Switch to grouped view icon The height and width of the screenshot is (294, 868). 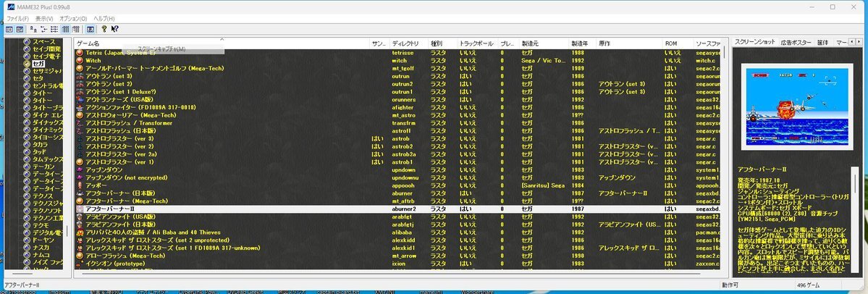click(x=76, y=29)
